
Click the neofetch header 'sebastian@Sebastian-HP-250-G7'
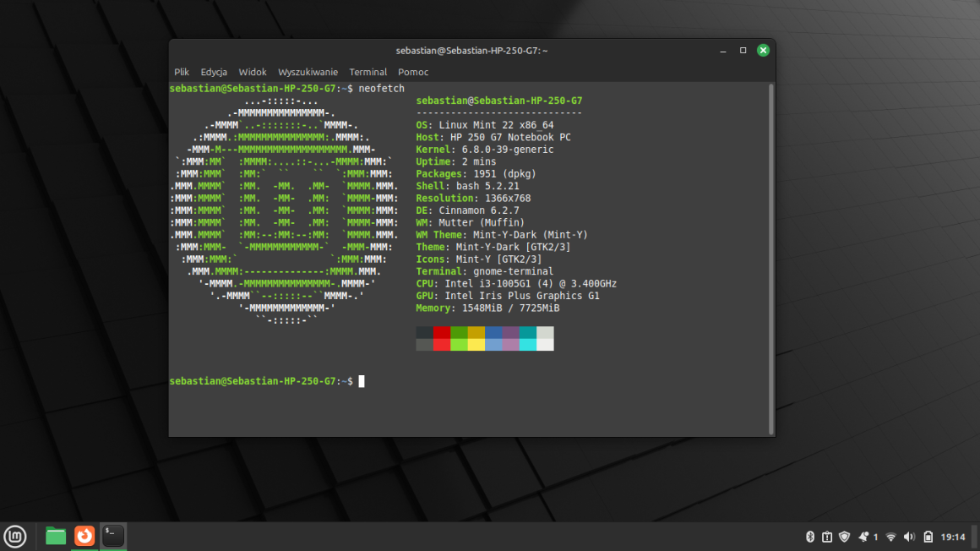click(499, 101)
